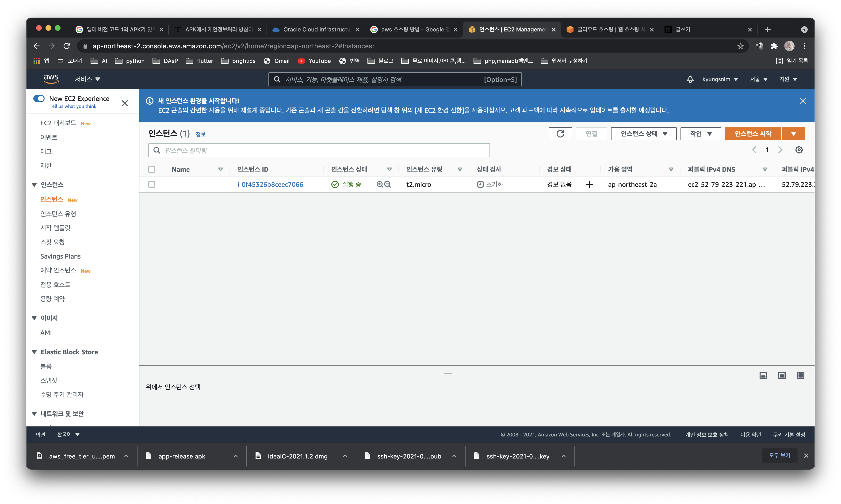Viewport: 841px width, 504px height.
Task: Open the table preferences gear icon
Action: pyautogui.click(x=799, y=150)
